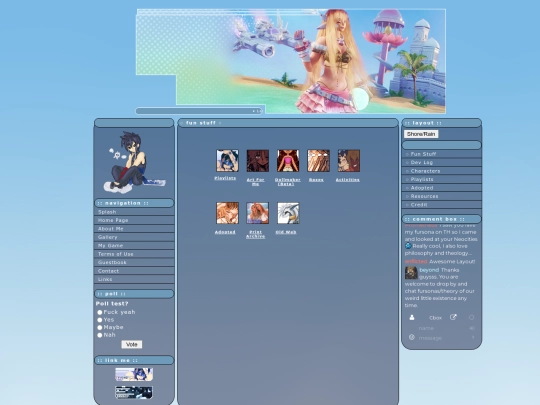Screen dimensions: 540x405
Task: Open the Bases thumbnail icon
Action: pos(318,160)
